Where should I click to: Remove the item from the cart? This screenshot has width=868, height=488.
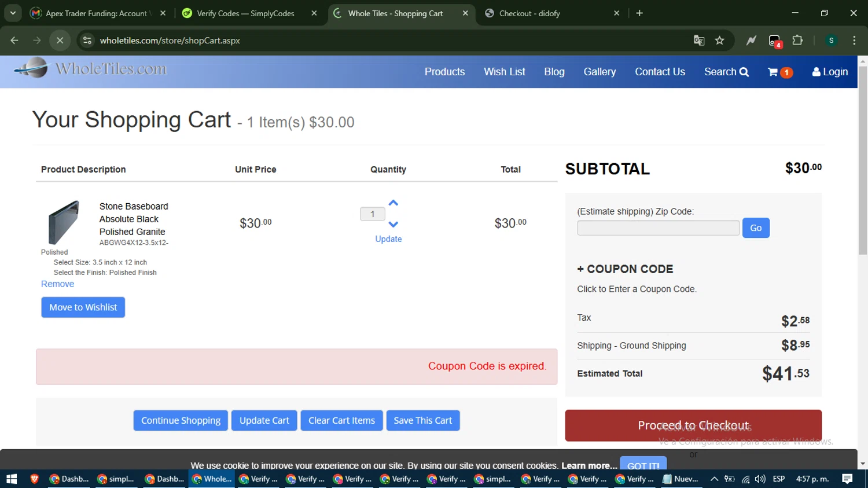(x=57, y=284)
